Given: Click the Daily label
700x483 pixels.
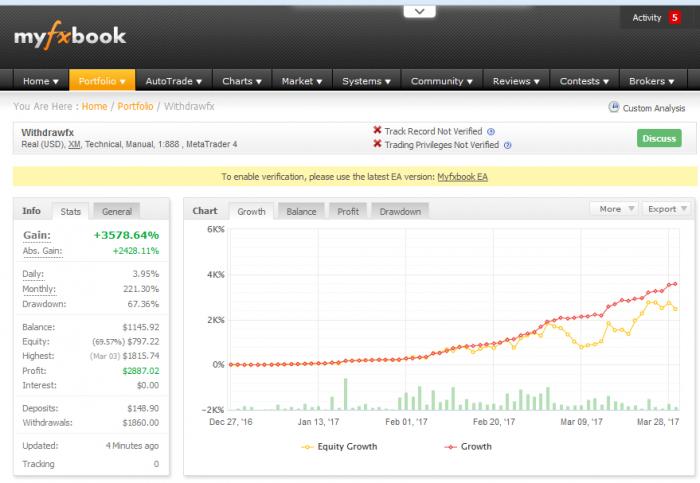Looking at the screenshot, I should [33, 274].
